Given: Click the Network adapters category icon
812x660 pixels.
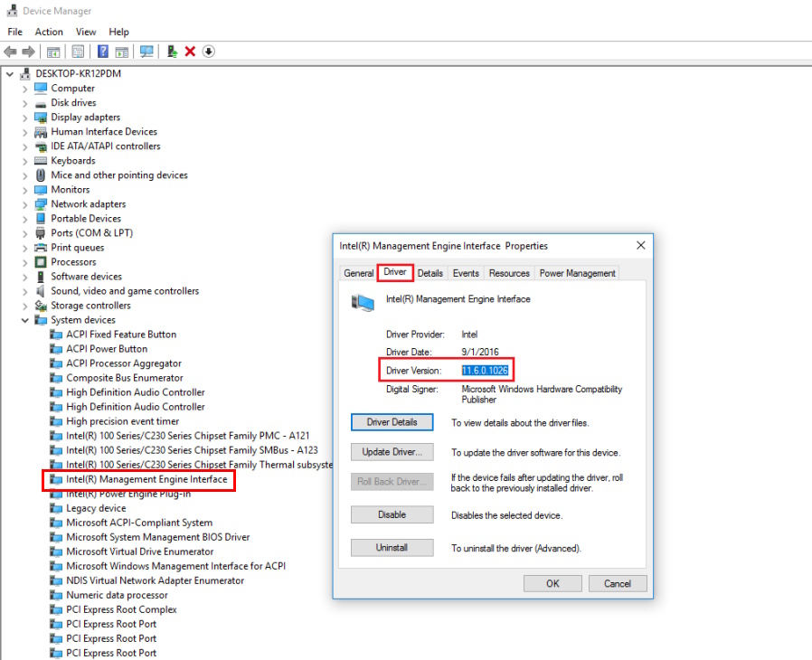Looking at the screenshot, I should coord(41,204).
